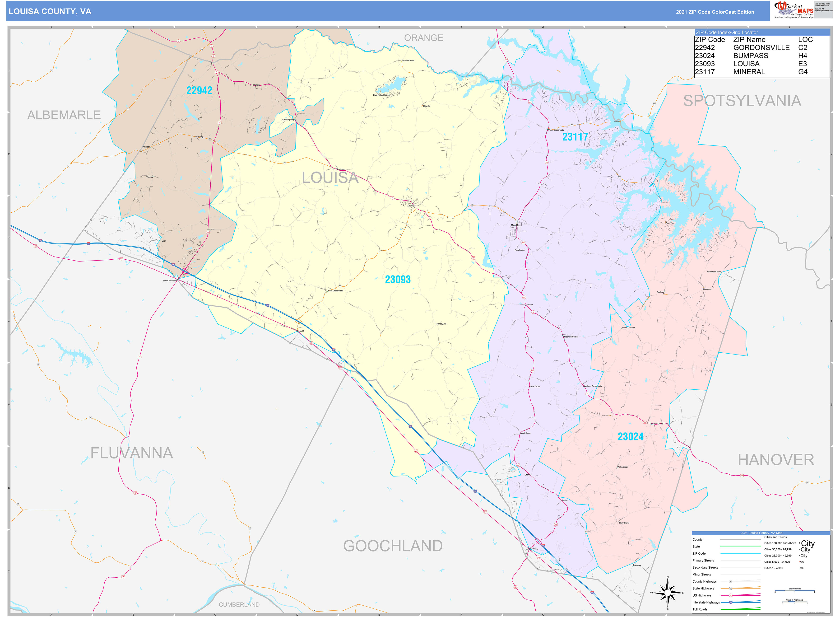This screenshot has height=617, width=840.
Task: Select the State Highways circle marker icon in legend
Action: pos(731,588)
